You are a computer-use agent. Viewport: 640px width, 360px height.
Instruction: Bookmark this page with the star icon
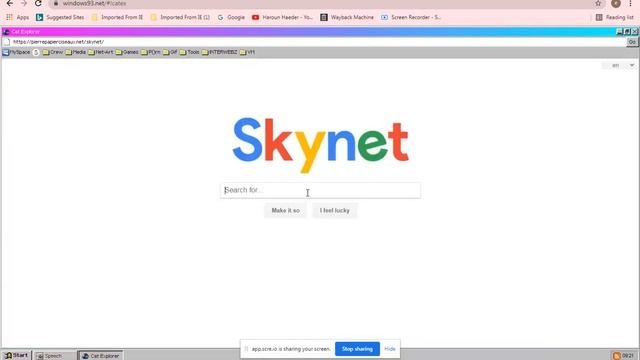[598, 3]
